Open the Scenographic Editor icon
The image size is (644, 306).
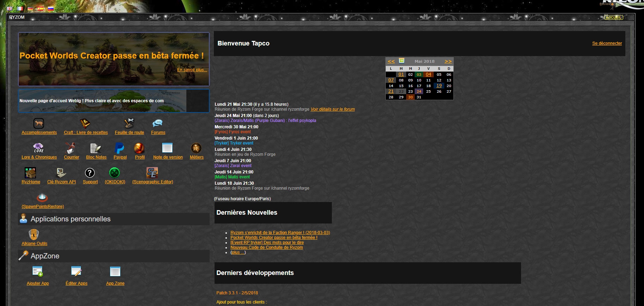coord(152,173)
